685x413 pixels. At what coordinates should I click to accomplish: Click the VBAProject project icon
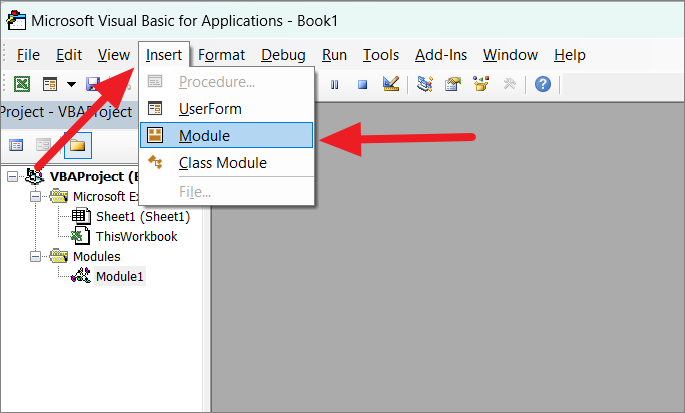coord(35,176)
